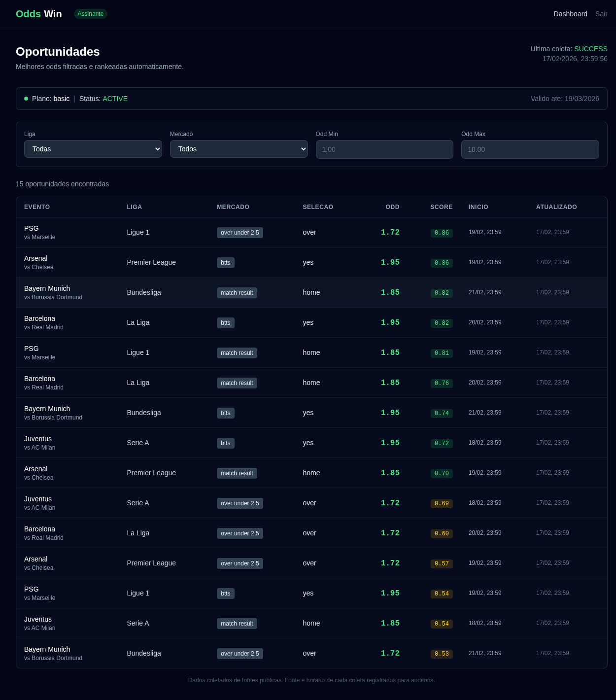This screenshot has height=700, width=616.
Task: Click Sair to log out
Action: pyautogui.click(x=601, y=14)
